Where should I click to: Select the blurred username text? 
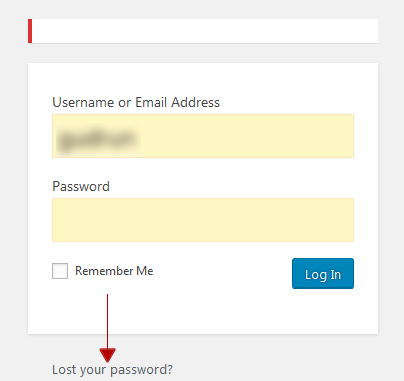[97, 139]
